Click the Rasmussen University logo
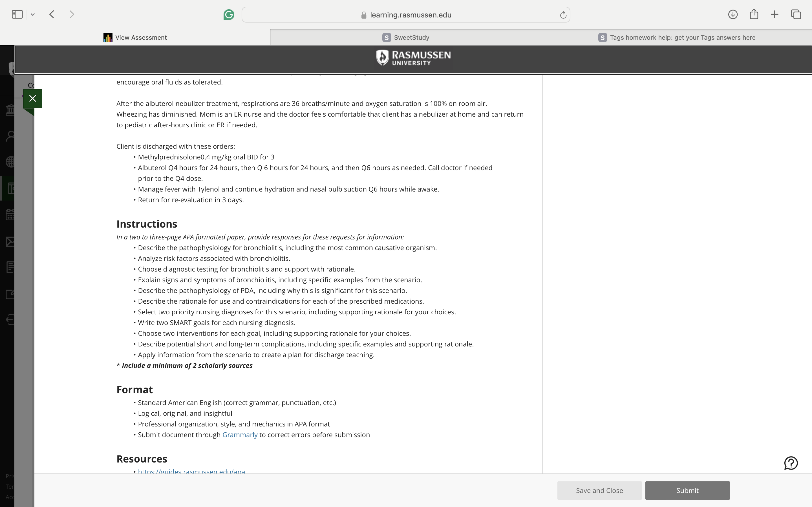 click(413, 58)
